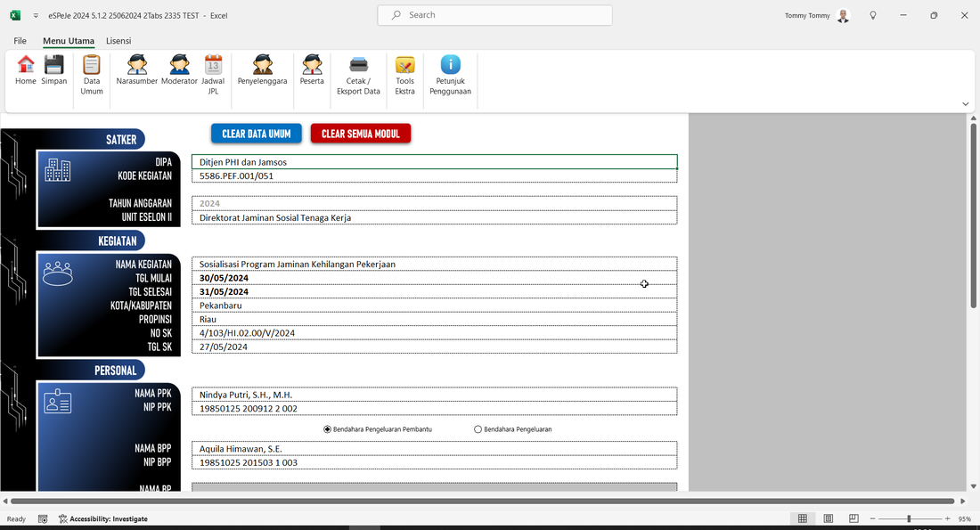The image size is (980, 530).
Task: Click Cetak / Eksport Data printer icon
Action: pos(358,65)
